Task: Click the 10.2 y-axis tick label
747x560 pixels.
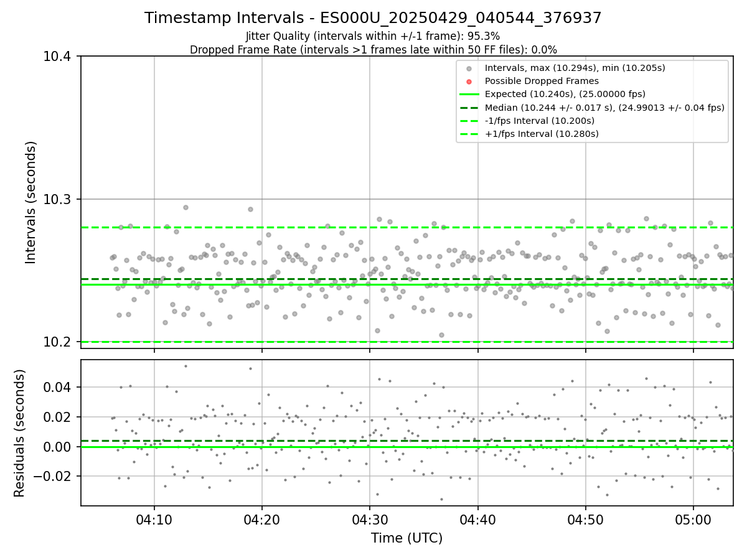Action: click(59, 342)
